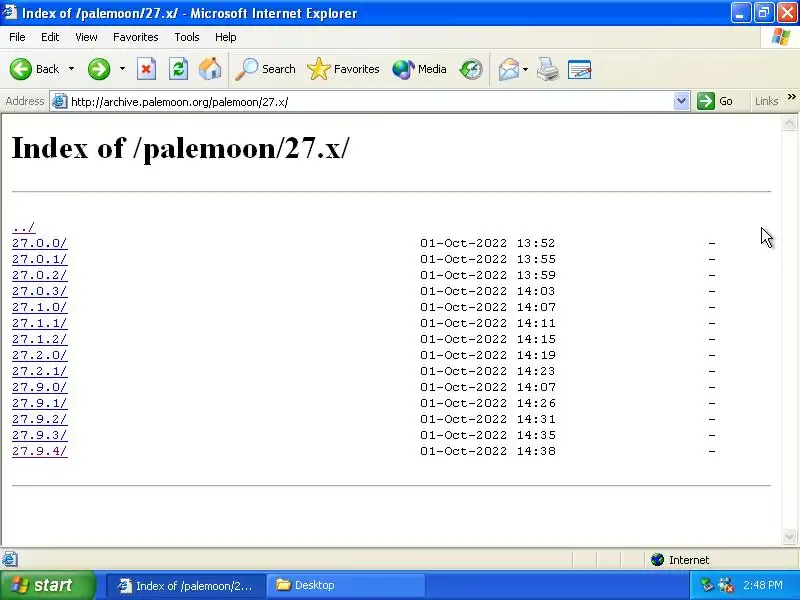The image size is (800, 600).
Task: Open the 27.1.0/ folder link
Action: coord(40,307)
